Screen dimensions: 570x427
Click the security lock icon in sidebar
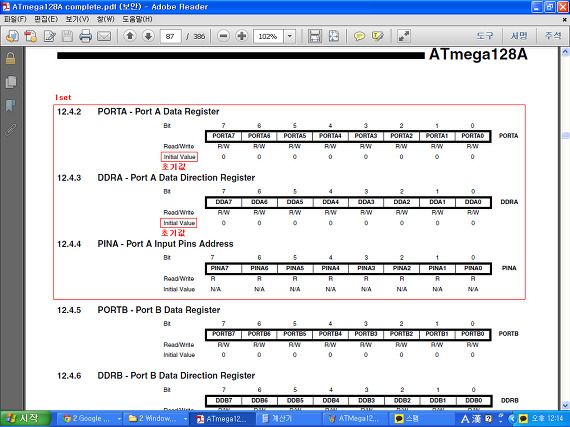coord(11,59)
